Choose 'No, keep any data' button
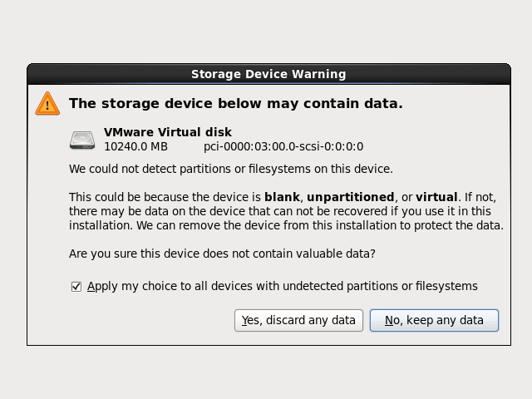 coord(434,320)
